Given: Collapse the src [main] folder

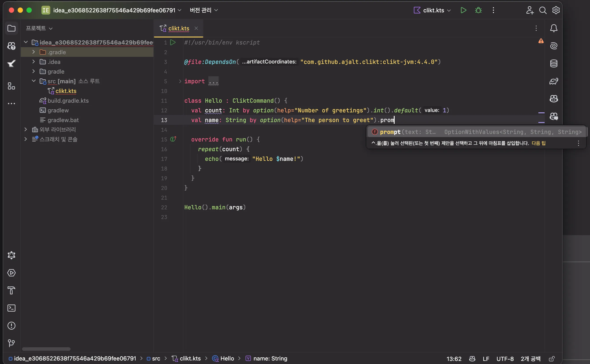Looking at the screenshot, I should [x=34, y=81].
